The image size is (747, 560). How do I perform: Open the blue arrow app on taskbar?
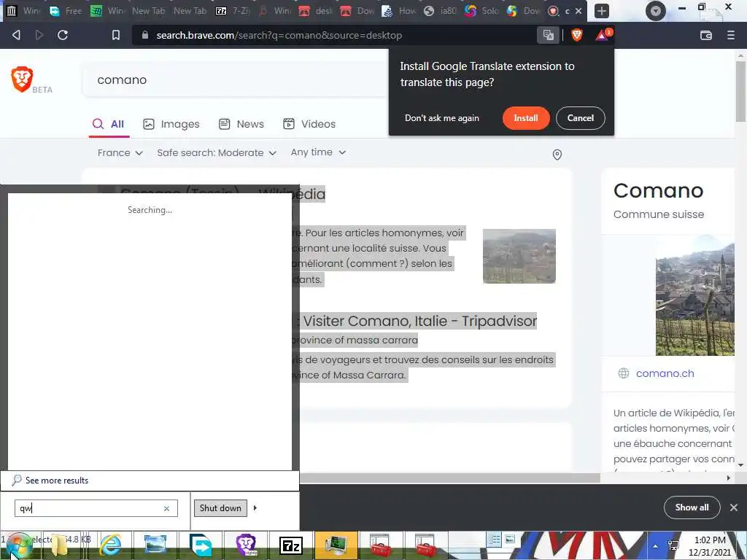201,545
